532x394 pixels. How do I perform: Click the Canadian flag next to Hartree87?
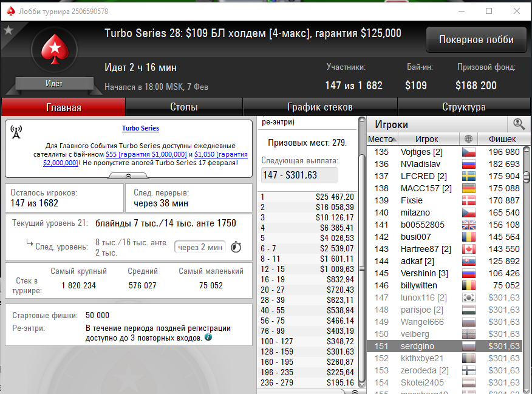coord(469,250)
